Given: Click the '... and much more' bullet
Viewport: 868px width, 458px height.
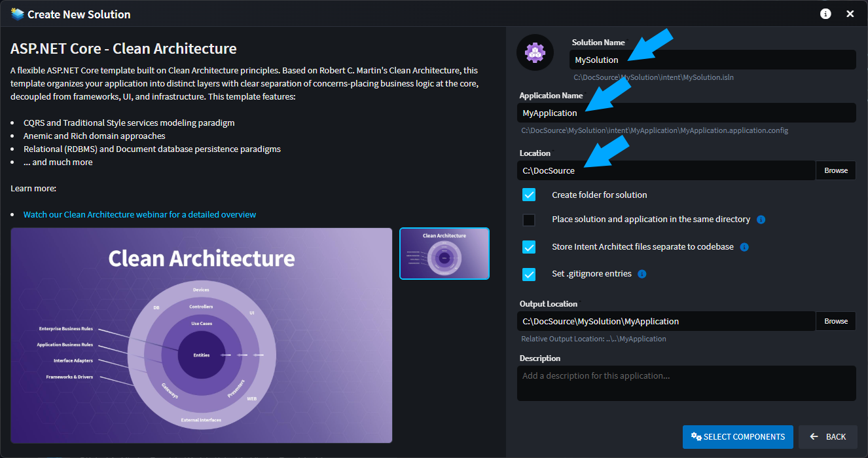Looking at the screenshot, I should (58, 162).
